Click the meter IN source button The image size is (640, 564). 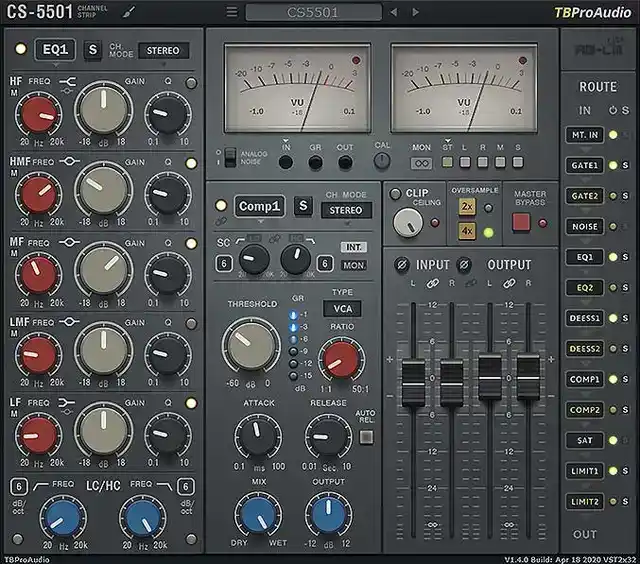[x=286, y=162]
